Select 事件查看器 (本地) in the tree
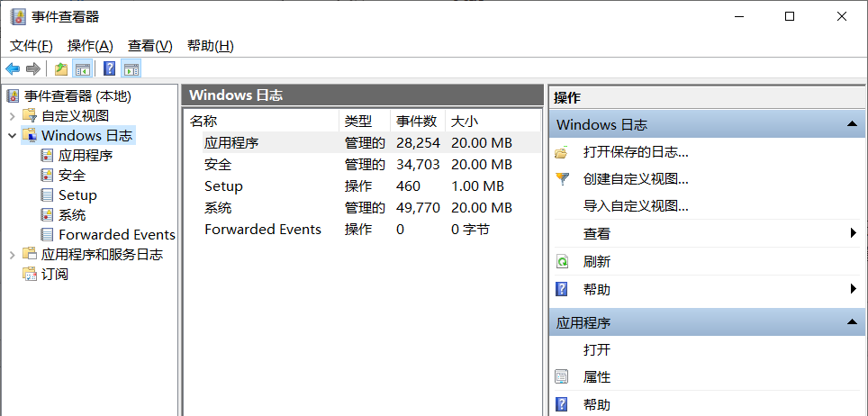The image size is (868, 416). (77, 96)
